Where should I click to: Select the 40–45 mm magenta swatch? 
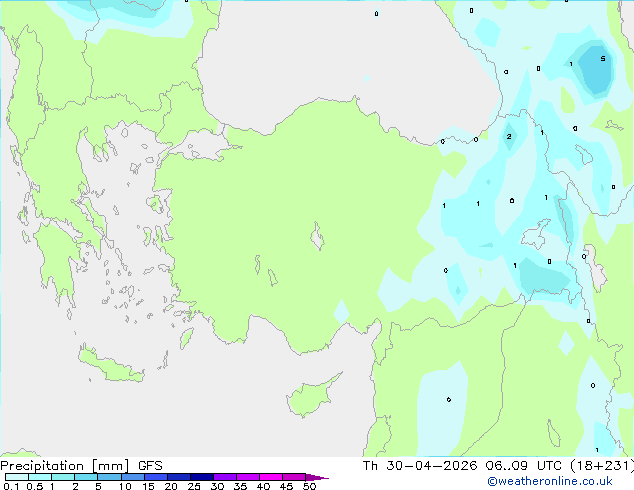(x=271, y=477)
